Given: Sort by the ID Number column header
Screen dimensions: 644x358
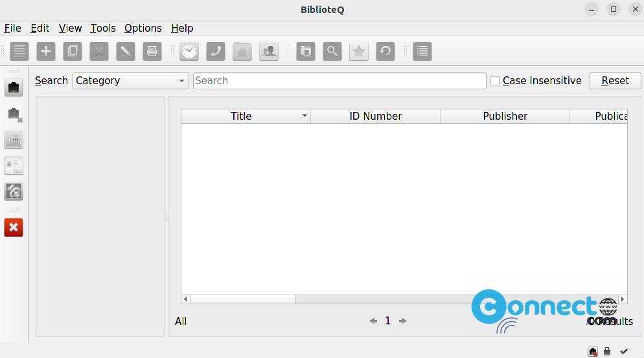Looking at the screenshot, I should coord(375,116).
